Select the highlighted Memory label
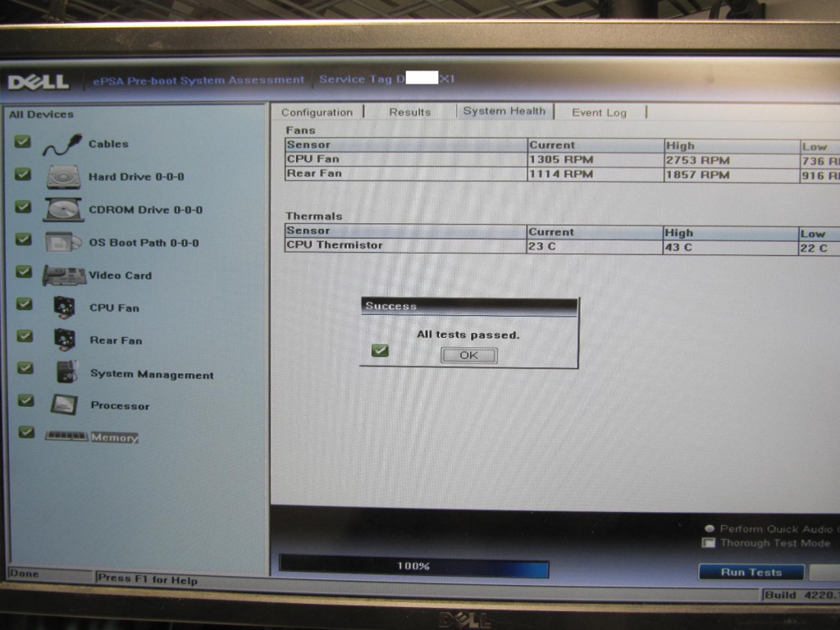 click(x=115, y=438)
